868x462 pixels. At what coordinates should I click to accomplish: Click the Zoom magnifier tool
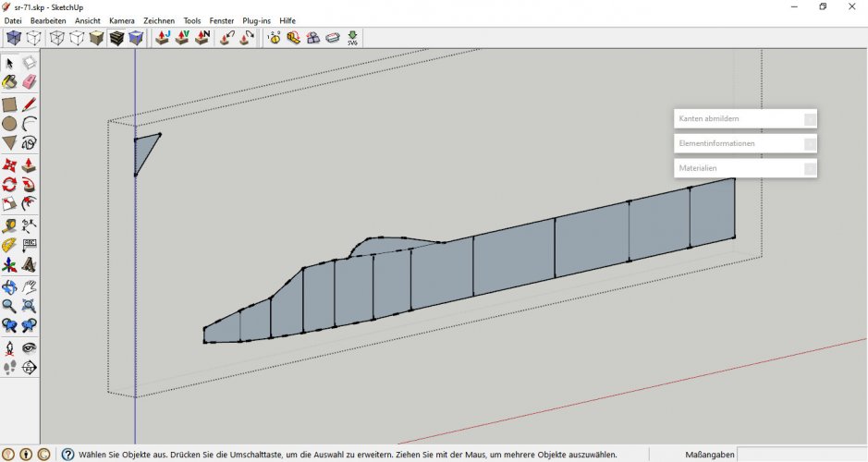tap(9, 305)
